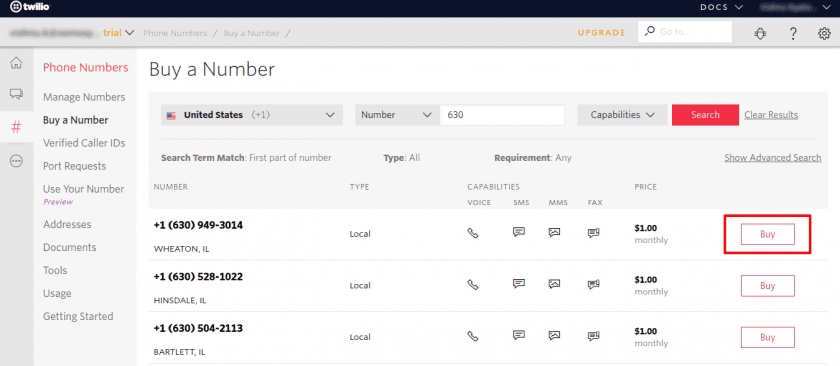840x366 pixels.
Task: Click the voice capability icon for 949-3014
Action: [472, 233]
